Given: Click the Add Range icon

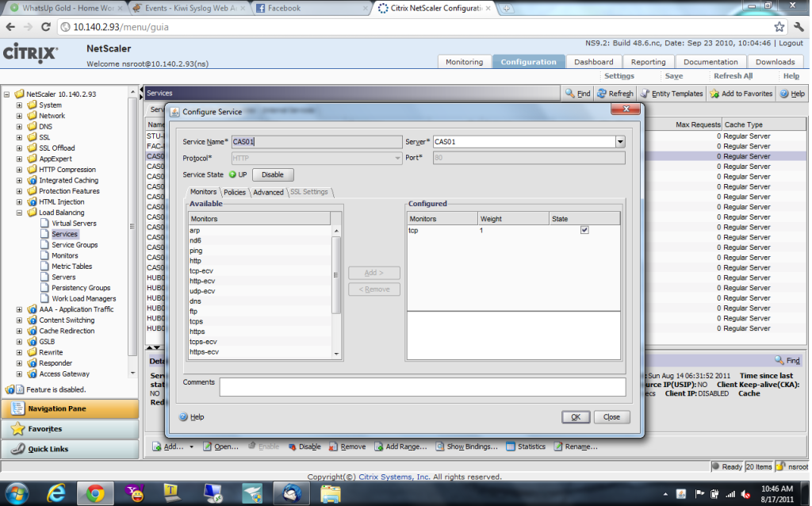Looking at the screenshot, I should pyautogui.click(x=378, y=447).
